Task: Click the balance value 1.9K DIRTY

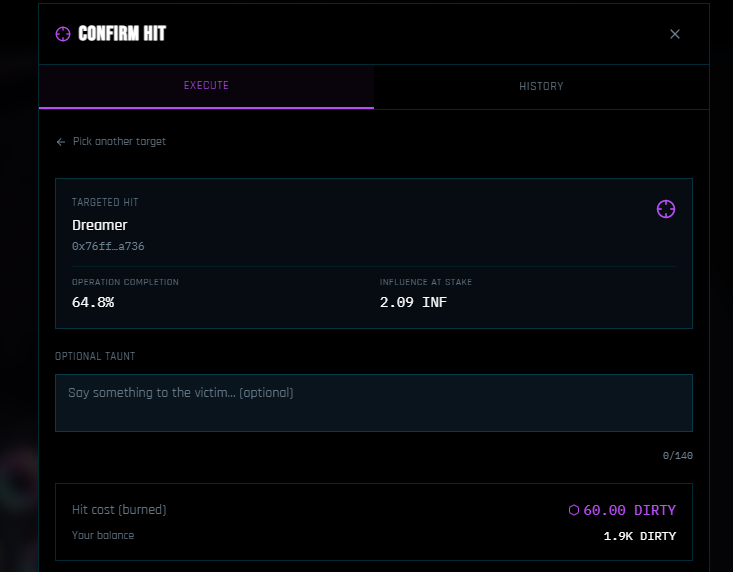Action: pos(640,536)
